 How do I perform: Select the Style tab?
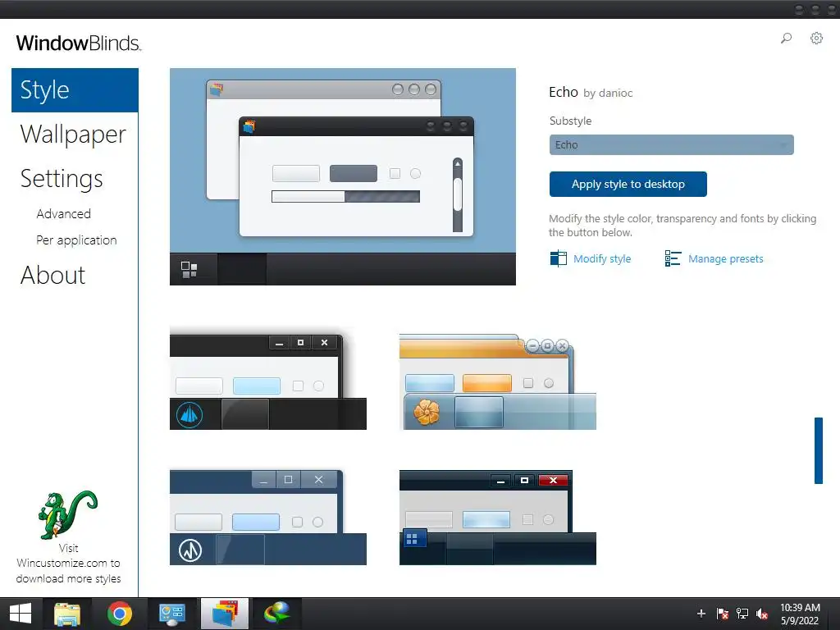coord(75,90)
